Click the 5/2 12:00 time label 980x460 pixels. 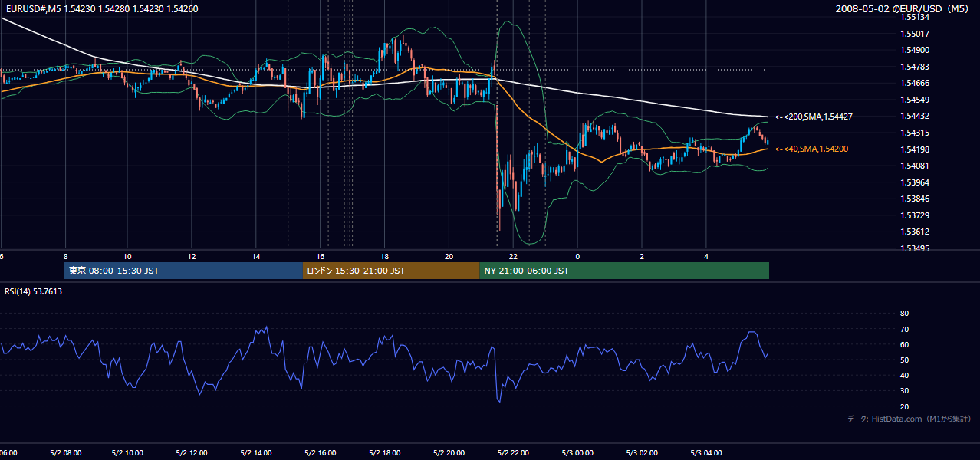(x=192, y=453)
